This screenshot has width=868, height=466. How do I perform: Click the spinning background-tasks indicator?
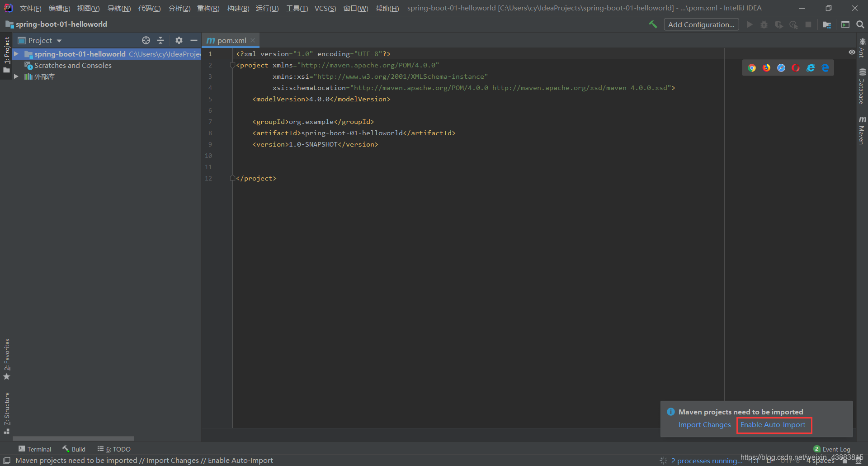[663, 461]
